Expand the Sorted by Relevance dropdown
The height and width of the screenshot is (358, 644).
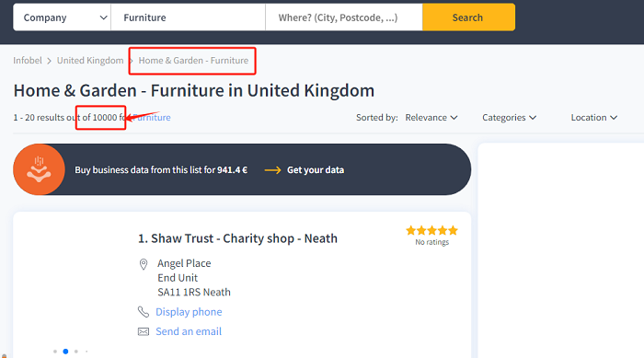click(431, 118)
